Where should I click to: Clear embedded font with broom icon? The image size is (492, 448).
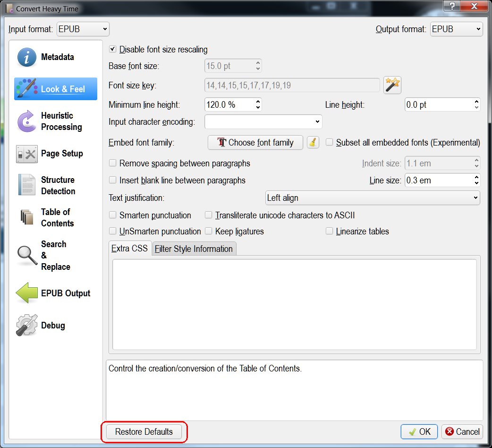(313, 143)
